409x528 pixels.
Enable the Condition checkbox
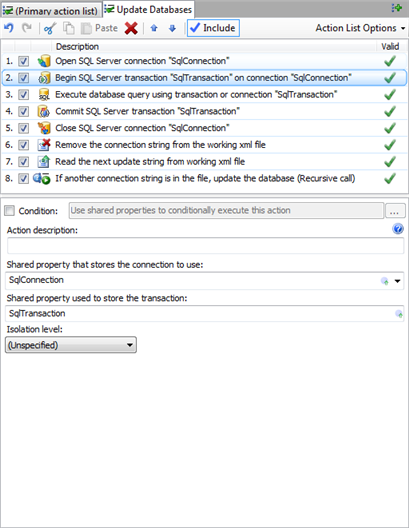[9, 211]
